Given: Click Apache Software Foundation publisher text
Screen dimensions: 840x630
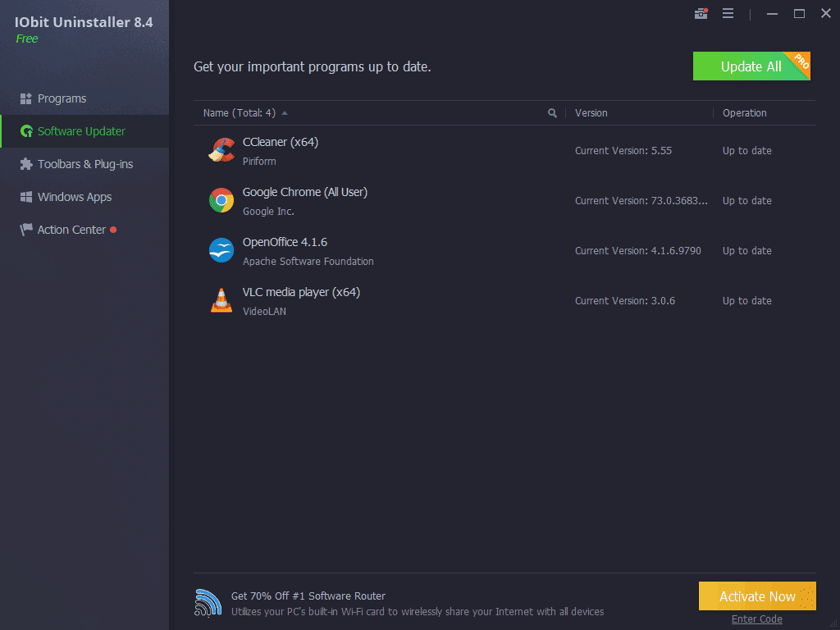Looking at the screenshot, I should pyautogui.click(x=308, y=262).
